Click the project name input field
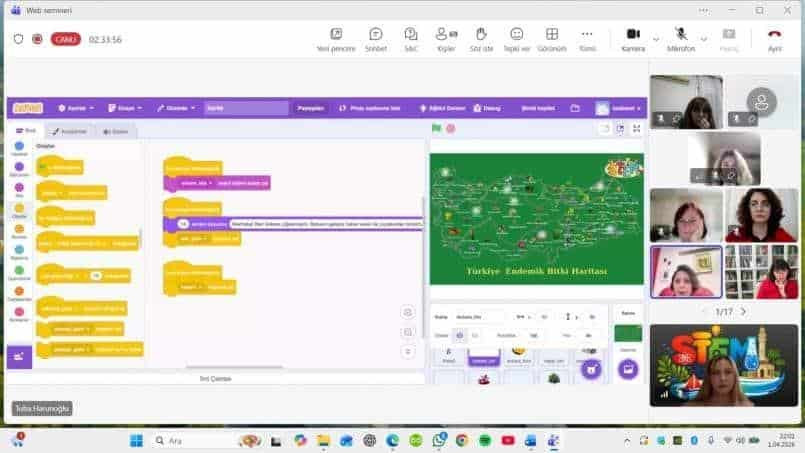 pyautogui.click(x=246, y=108)
